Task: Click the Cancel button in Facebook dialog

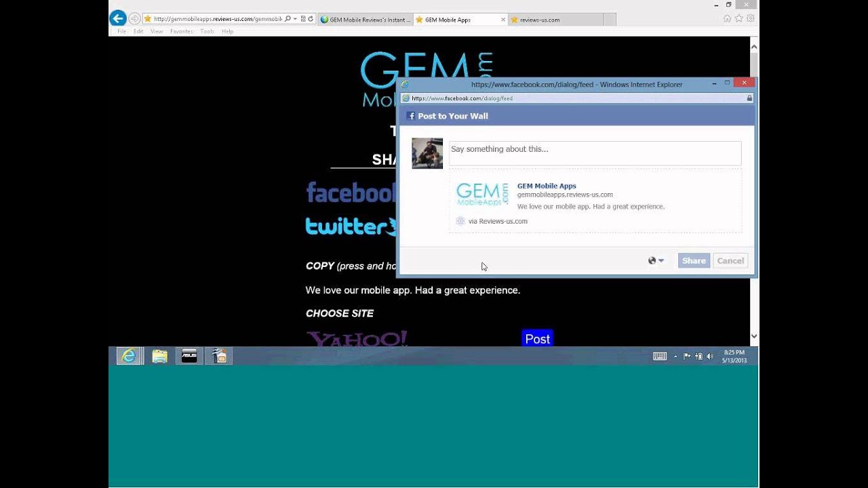Action: pos(730,260)
